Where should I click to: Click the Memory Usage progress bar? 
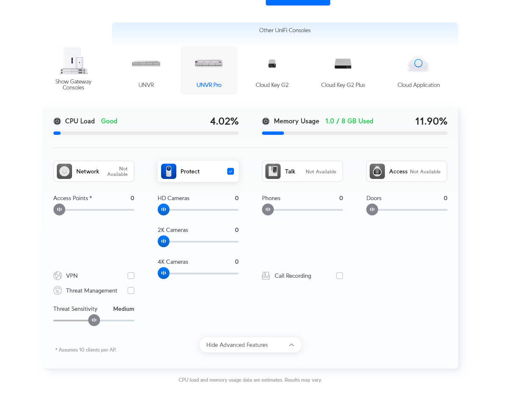(x=354, y=133)
